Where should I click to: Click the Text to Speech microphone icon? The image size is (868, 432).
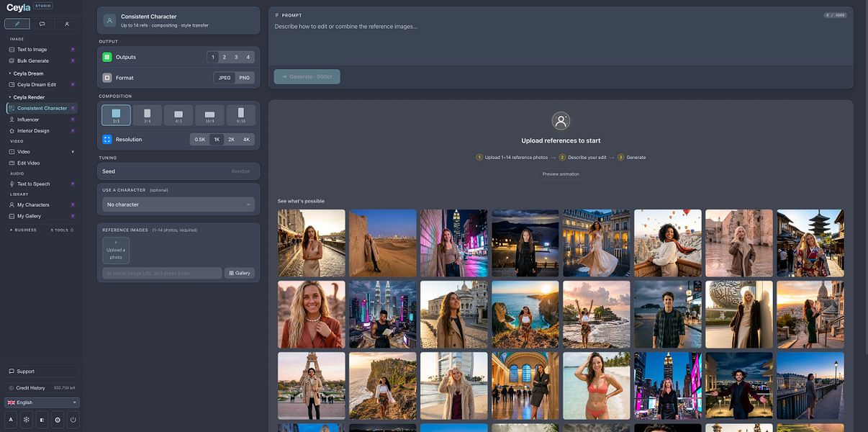pos(12,184)
